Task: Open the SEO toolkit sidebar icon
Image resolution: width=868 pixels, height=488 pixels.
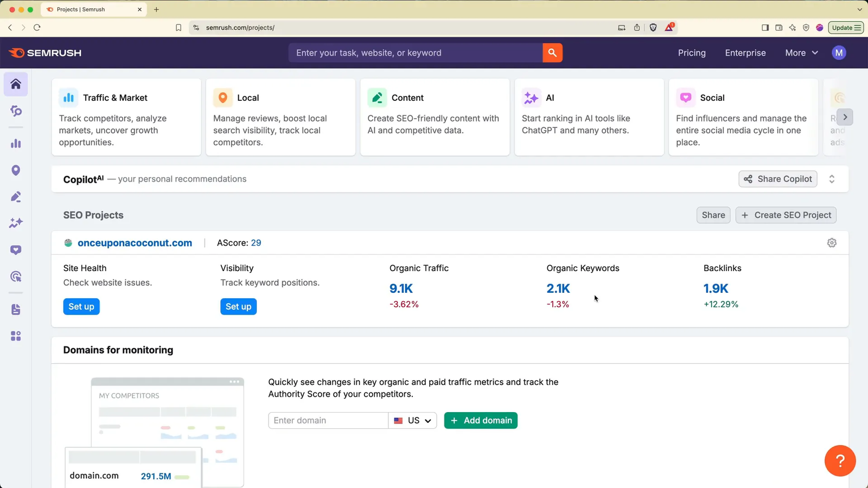Action: click(x=16, y=111)
